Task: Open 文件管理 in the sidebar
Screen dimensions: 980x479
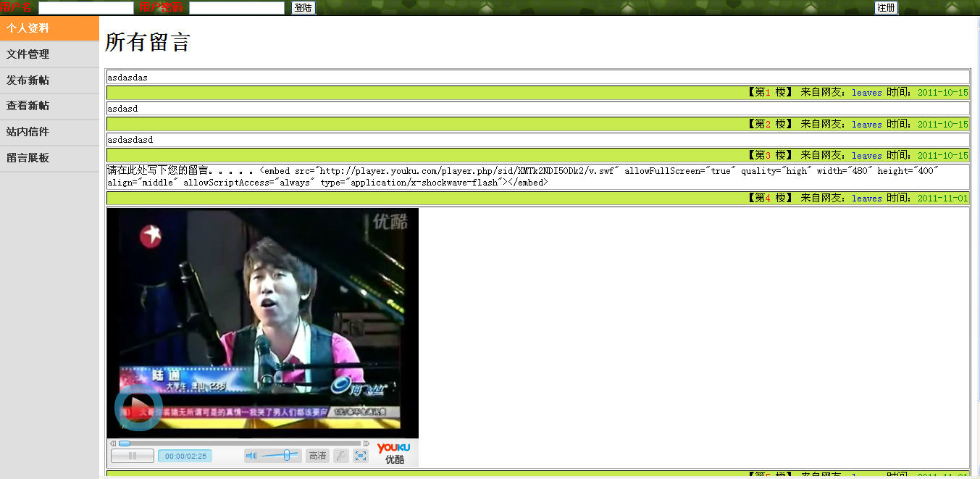Action: 49,54
